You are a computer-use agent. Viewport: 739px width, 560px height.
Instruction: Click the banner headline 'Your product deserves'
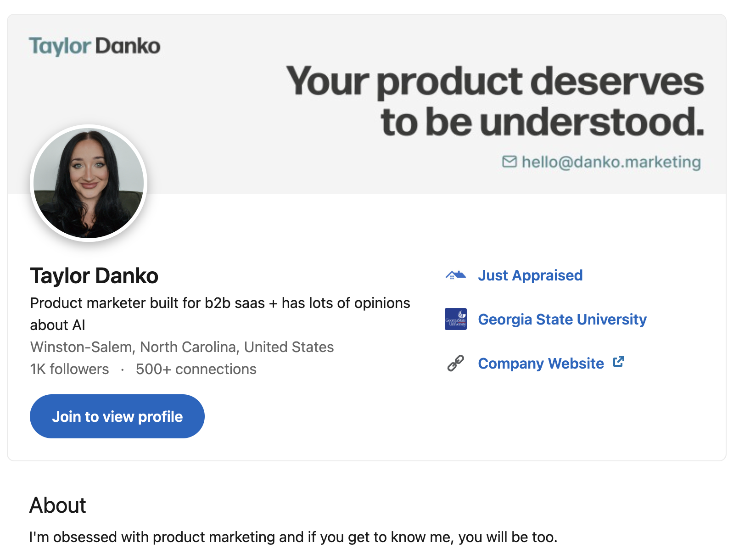click(495, 81)
